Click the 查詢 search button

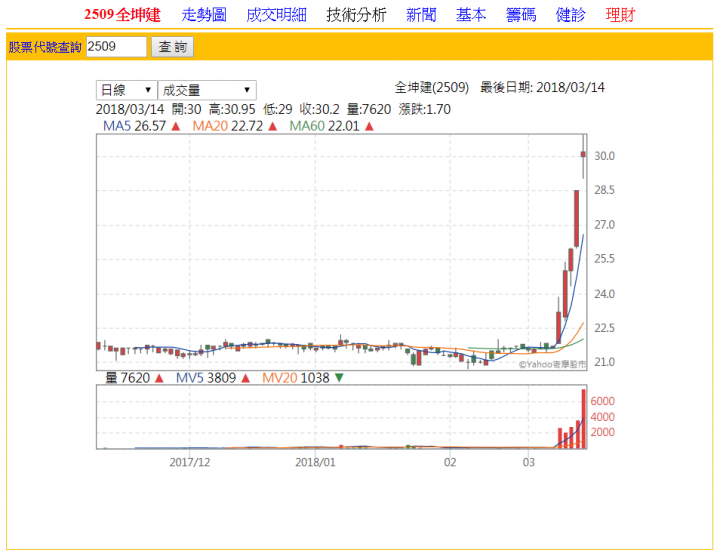tap(173, 47)
